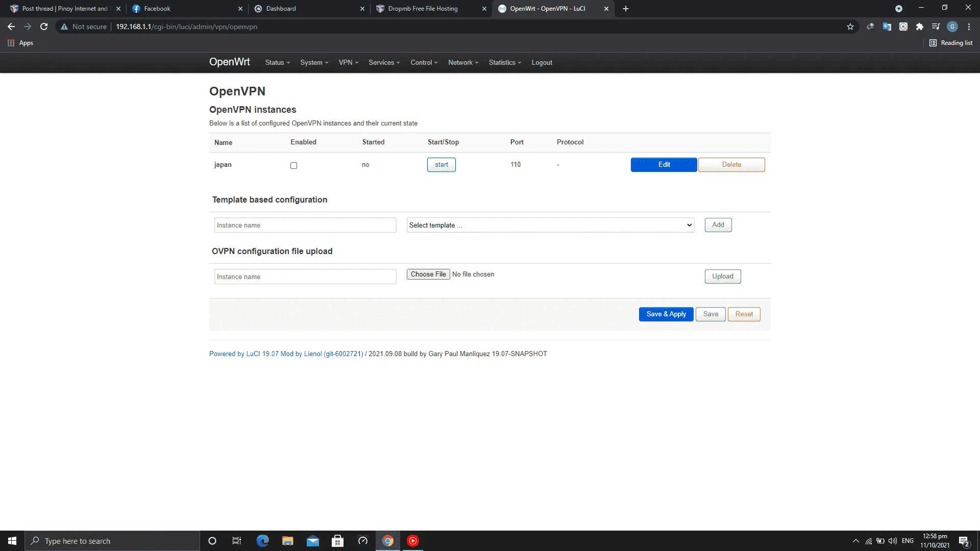
Task: Show hidden system tray icons
Action: click(x=856, y=541)
